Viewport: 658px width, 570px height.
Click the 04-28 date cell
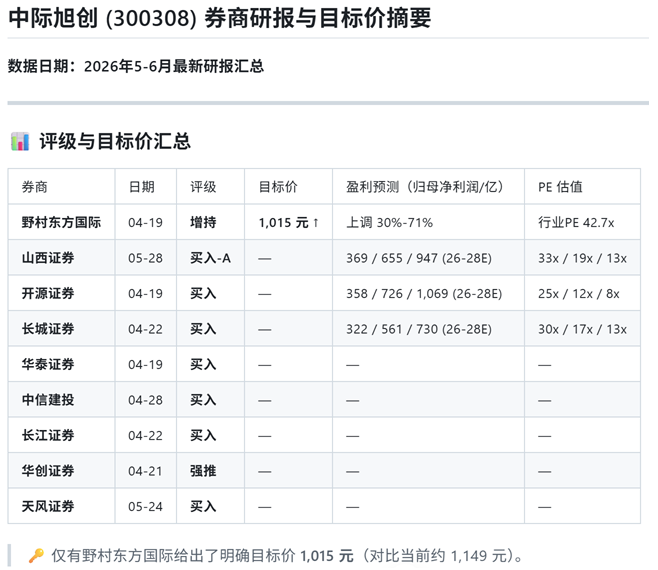click(145, 400)
